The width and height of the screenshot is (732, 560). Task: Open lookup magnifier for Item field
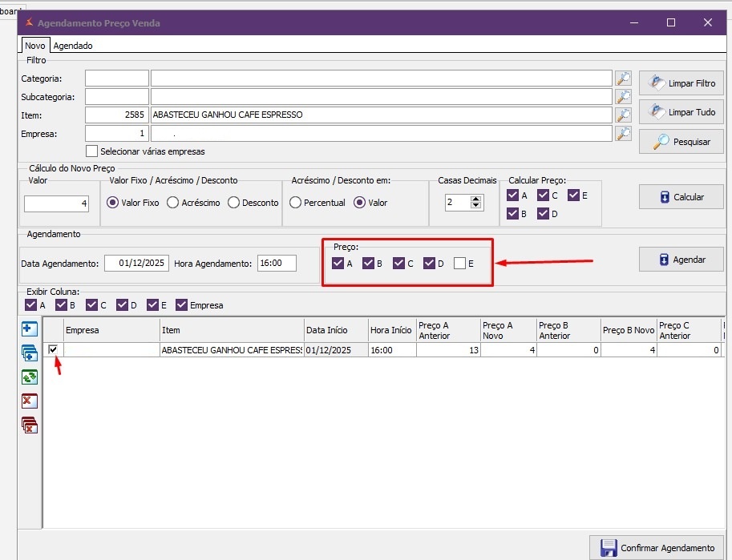pos(623,115)
